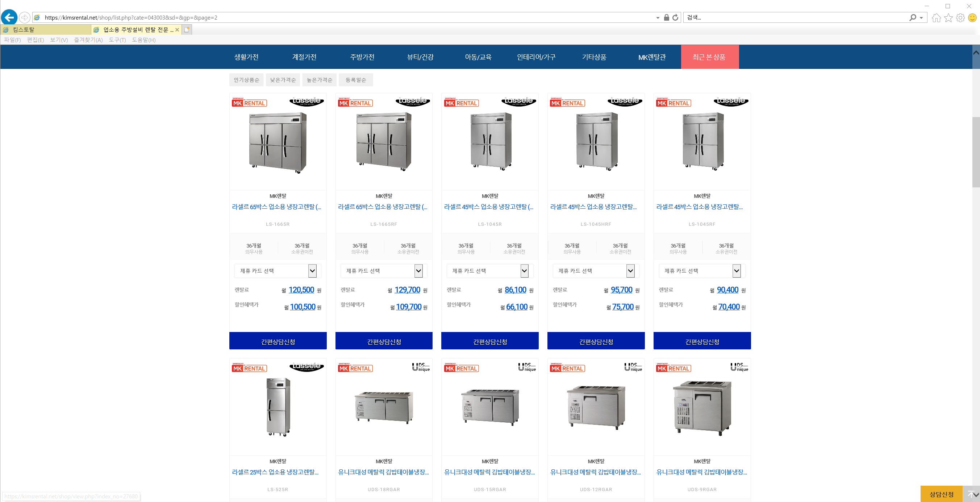Open 주방가전 category in navigation
The height and width of the screenshot is (502, 980).
pyautogui.click(x=362, y=57)
